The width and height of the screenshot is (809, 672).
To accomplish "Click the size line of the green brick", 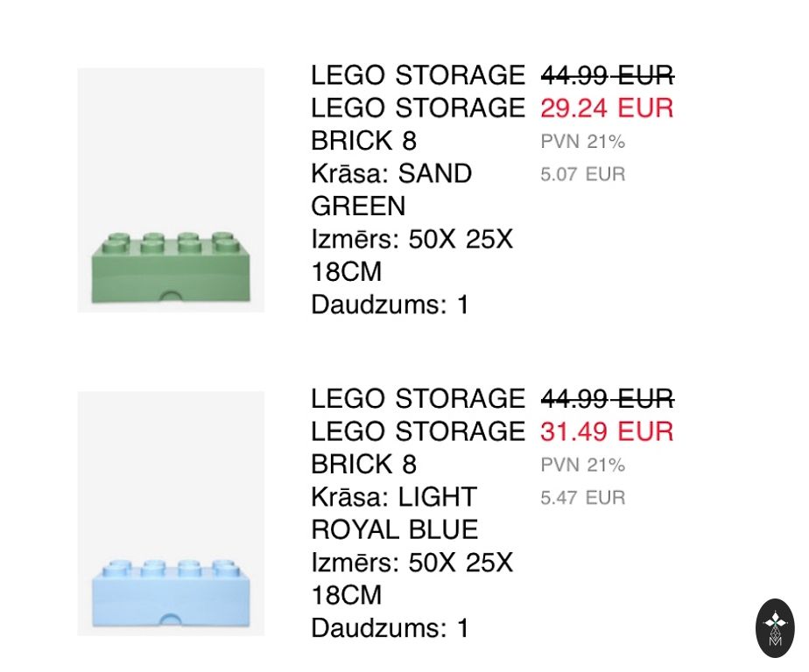I will click(412, 255).
